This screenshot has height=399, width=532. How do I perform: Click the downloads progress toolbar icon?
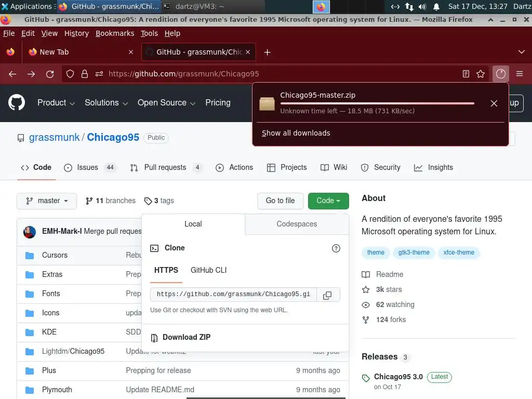(x=501, y=74)
